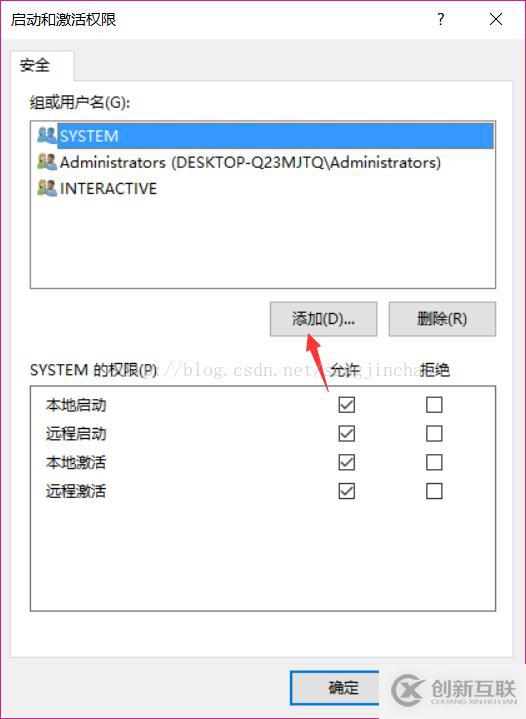Screen dimensions: 526x719
Task: Toggle Allow checkbox for 本地激活
Action: 347,462
